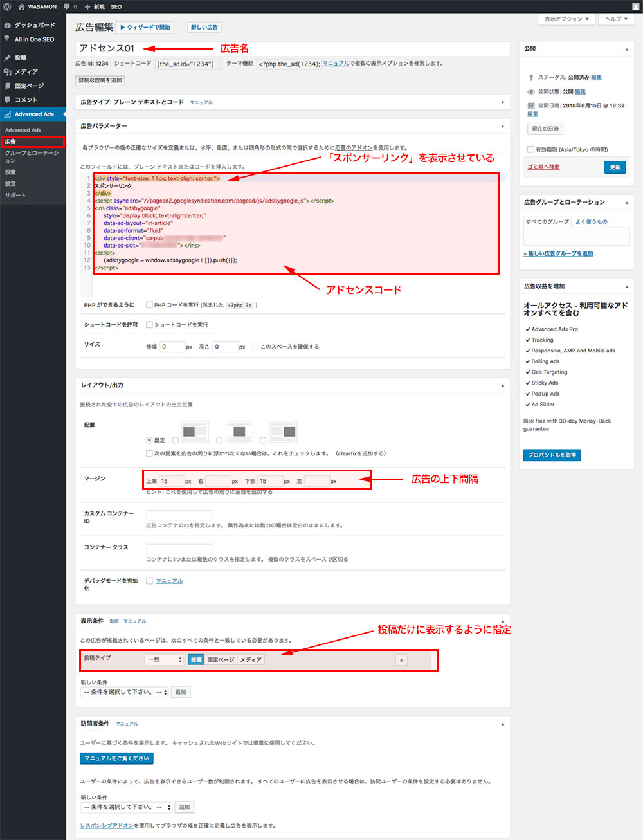
Task: Open the 表示オプション dropdown
Action: [566, 19]
